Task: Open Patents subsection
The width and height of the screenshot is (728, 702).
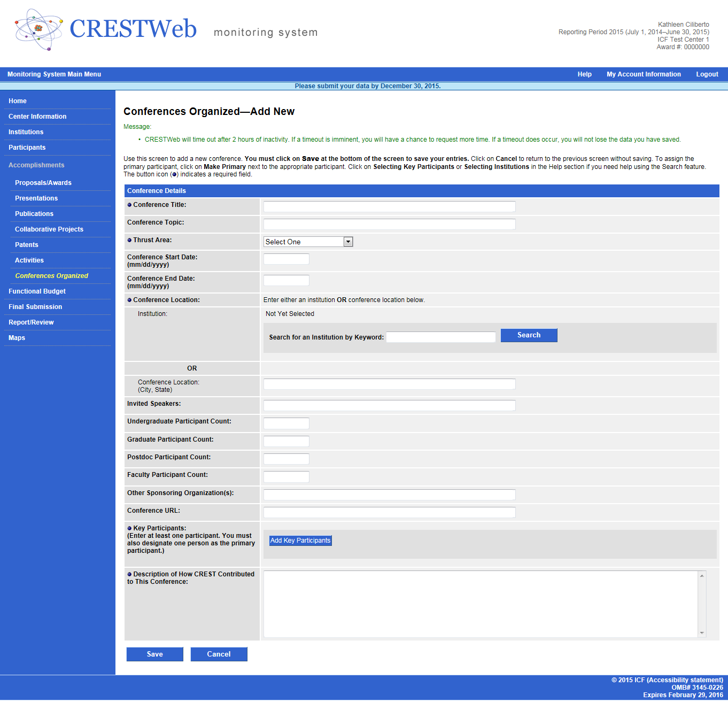Action: tap(27, 245)
